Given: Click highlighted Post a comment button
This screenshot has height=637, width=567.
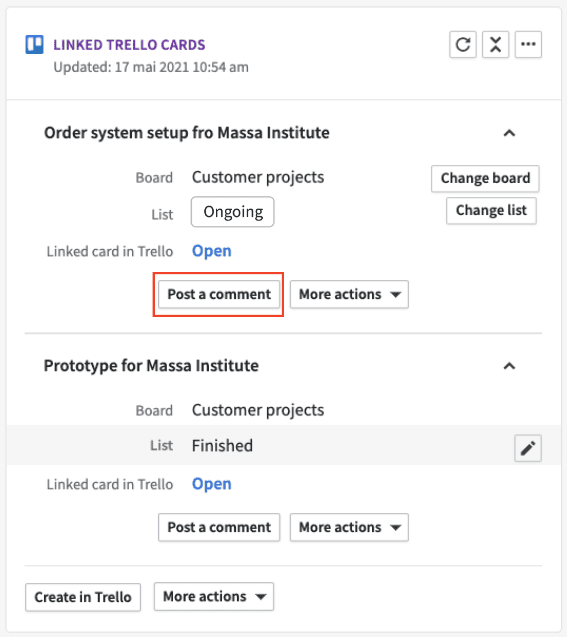Looking at the screenshot, I should (219, 294).
